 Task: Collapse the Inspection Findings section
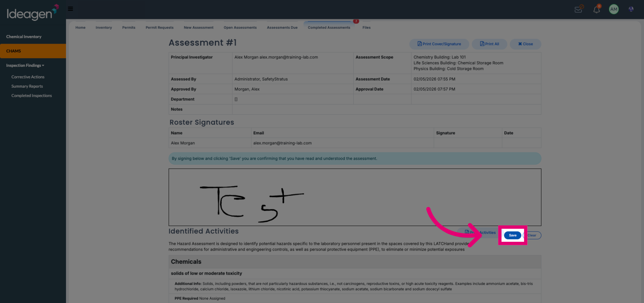tap(25, 66)
